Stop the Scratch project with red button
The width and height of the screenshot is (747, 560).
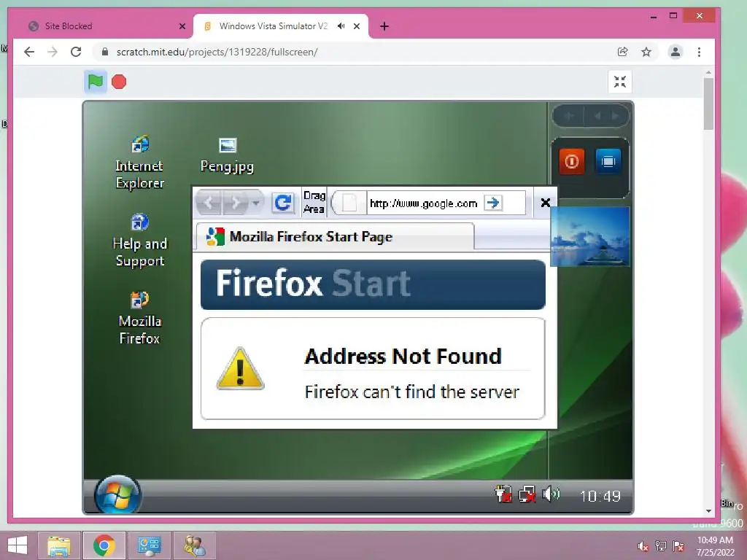point(119,82)
